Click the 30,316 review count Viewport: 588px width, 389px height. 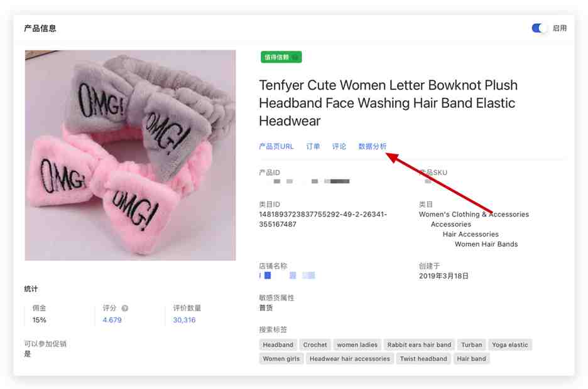pyautogui.click(x=184, y=320)
